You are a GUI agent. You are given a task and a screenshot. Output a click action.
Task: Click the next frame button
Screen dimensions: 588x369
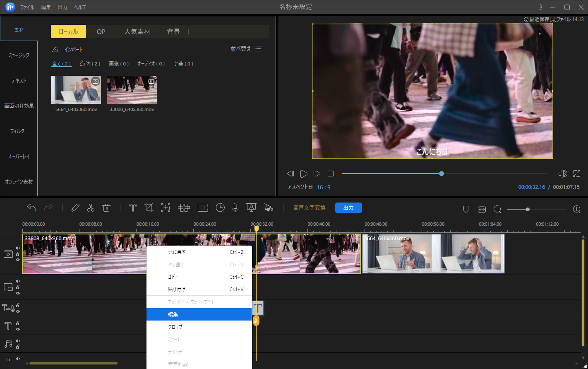(x=317, y=174)
